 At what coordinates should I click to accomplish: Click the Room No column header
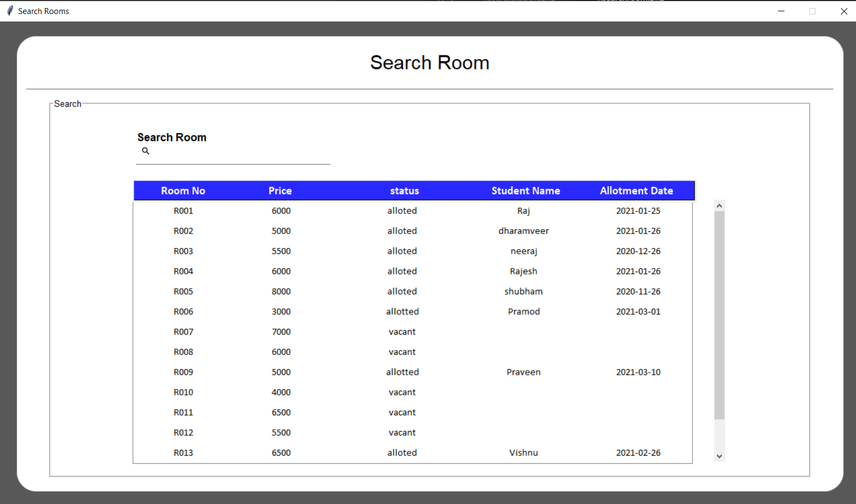coord(183,191)
